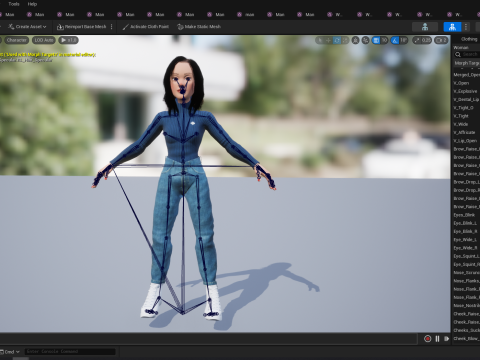The height and width of the screenshot is (360, 480).
Task: Select V_Explosive morph target
Action: (466, 91)
